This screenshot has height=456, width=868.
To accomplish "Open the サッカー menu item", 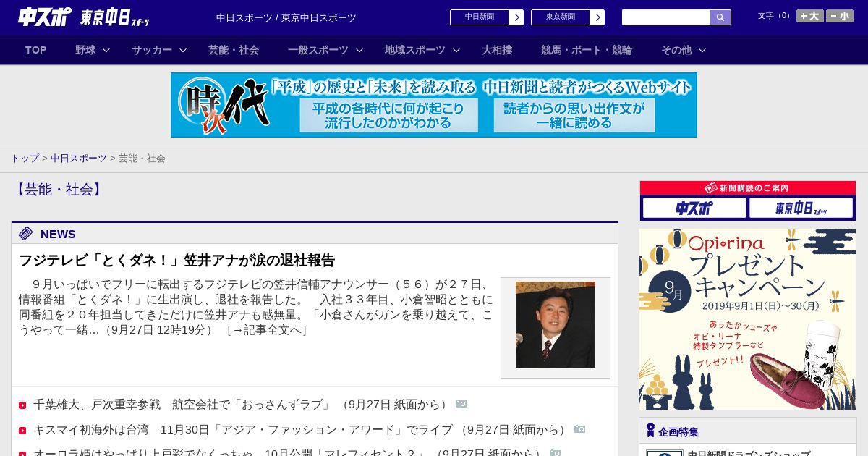I will 152,50.
